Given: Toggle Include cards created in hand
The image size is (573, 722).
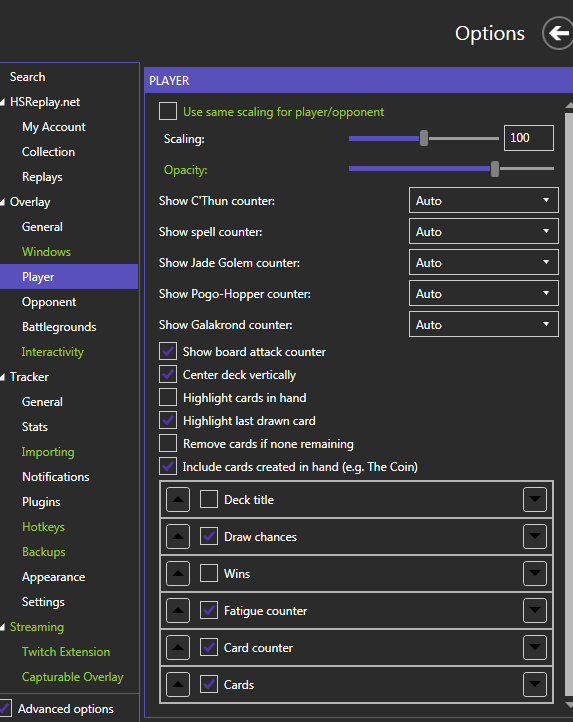Looking at the screenshot, I should coord(168,466).
